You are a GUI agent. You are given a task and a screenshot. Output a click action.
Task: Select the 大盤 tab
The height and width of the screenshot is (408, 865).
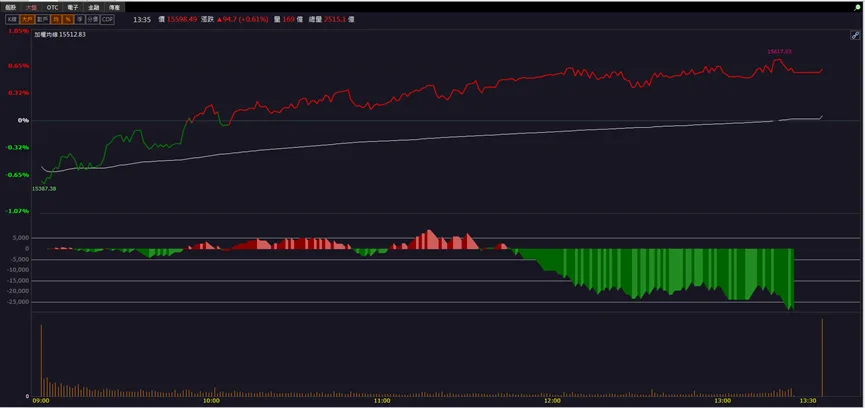(x=31, y=8)
